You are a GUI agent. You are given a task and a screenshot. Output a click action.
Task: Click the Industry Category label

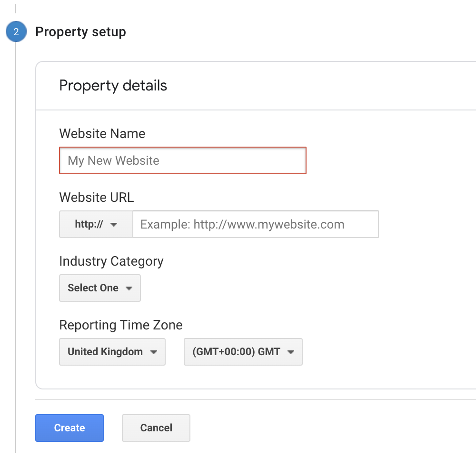111,261
